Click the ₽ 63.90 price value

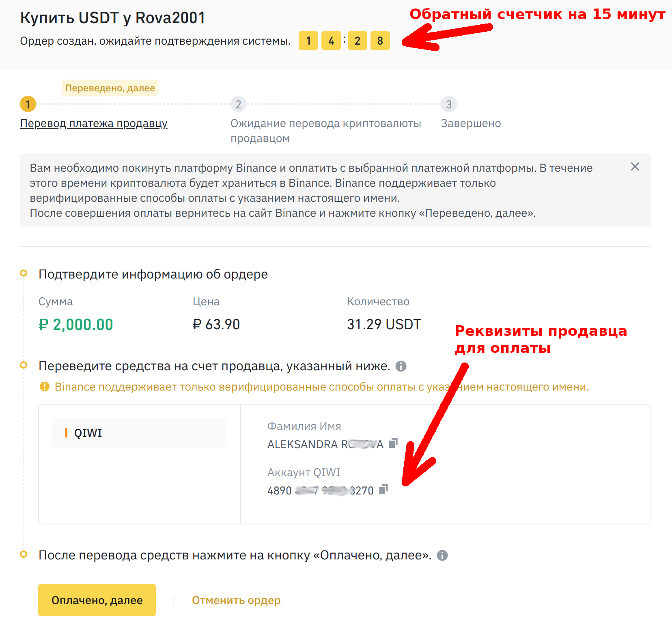pyautogui.click(x=216, y=324)
